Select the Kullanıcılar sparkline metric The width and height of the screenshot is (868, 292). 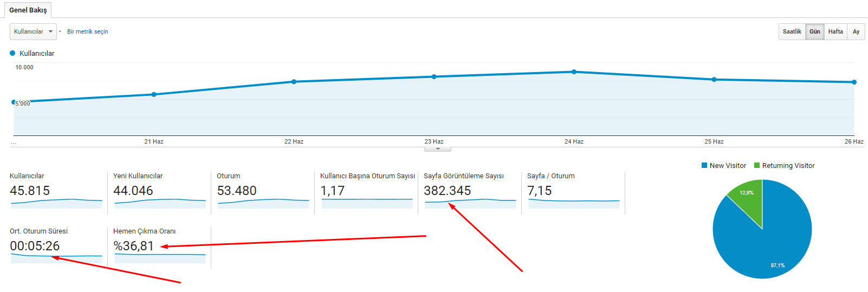(x=56, y=203)
